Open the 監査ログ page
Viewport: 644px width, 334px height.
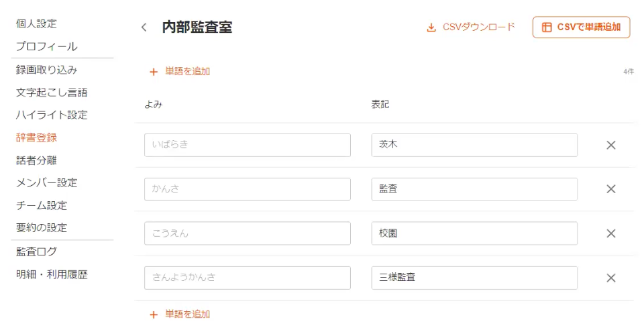[37, 252]
